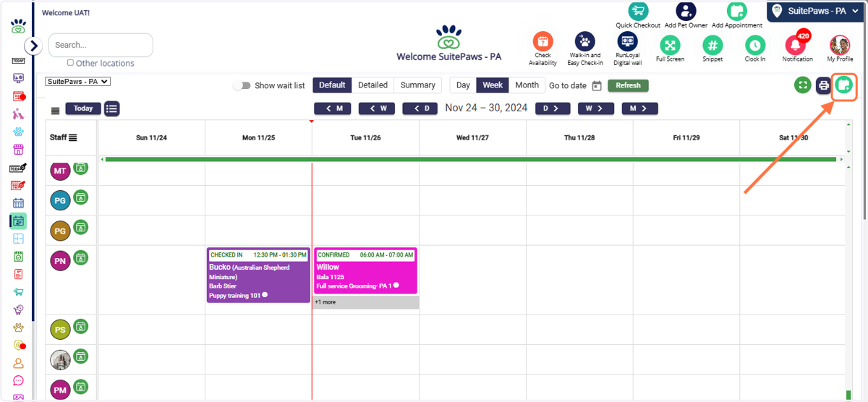
Task: Click the purple clock sidebar icon
Action: click(x=19, y=310)
